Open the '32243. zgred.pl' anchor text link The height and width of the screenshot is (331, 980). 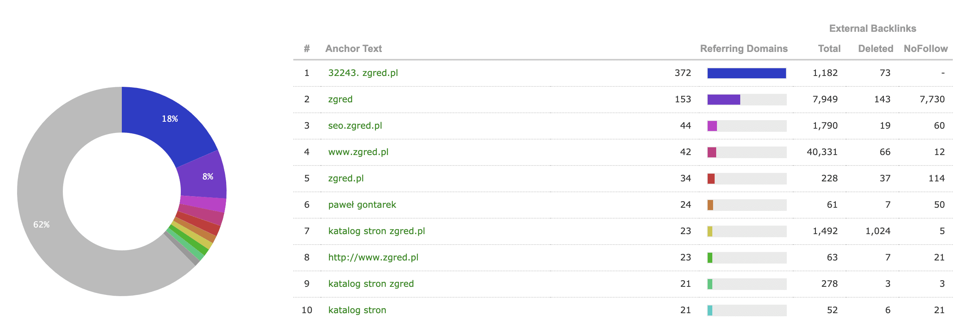tap(363, 73)
